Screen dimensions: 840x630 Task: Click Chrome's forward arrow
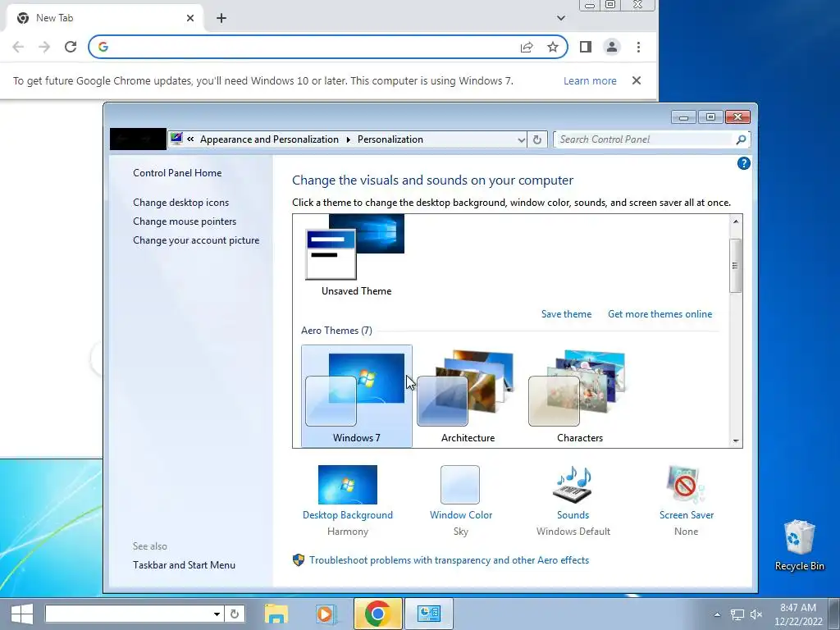point(44,47)
